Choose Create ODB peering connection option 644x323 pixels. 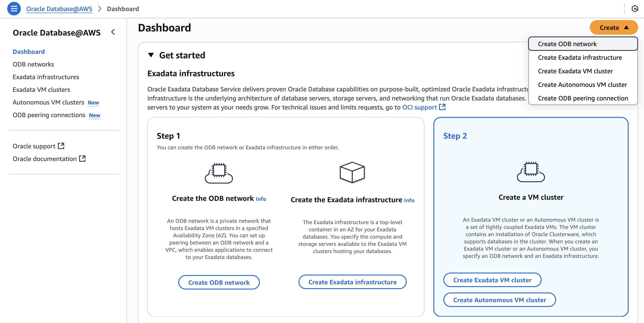583,98
